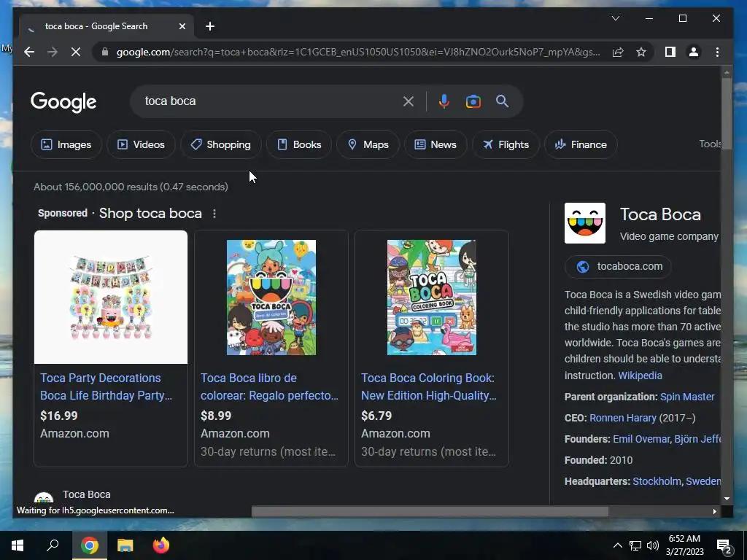This screenshot has height=560, width=747.
Task: Click the Toca Boca result site name
Action: pyautogui.click(x=87, y=494)
